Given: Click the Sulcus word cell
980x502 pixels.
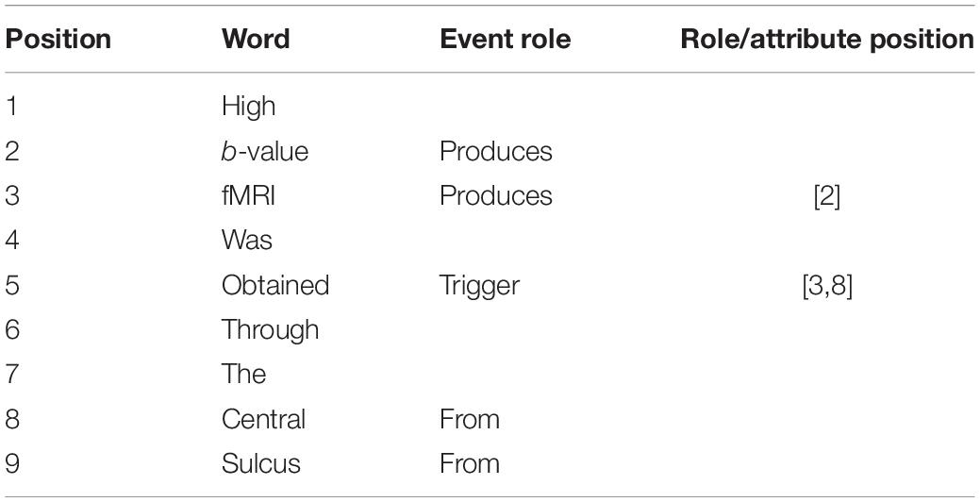Looking at the screenshot, I should point(260,464).
